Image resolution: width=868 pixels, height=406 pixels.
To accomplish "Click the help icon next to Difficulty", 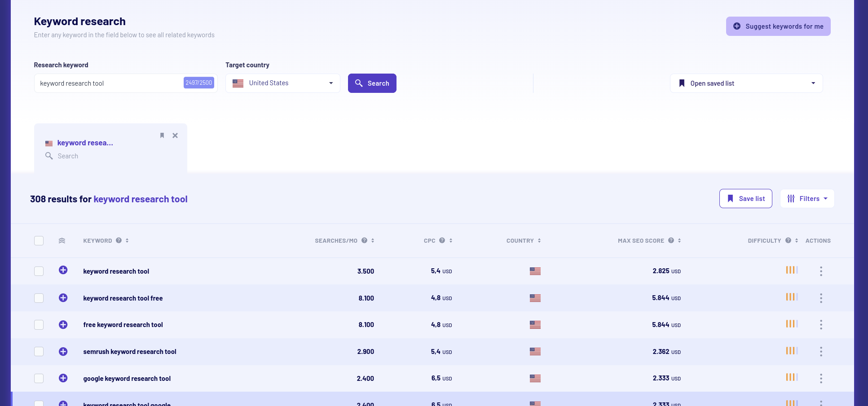I will (788, 240).
